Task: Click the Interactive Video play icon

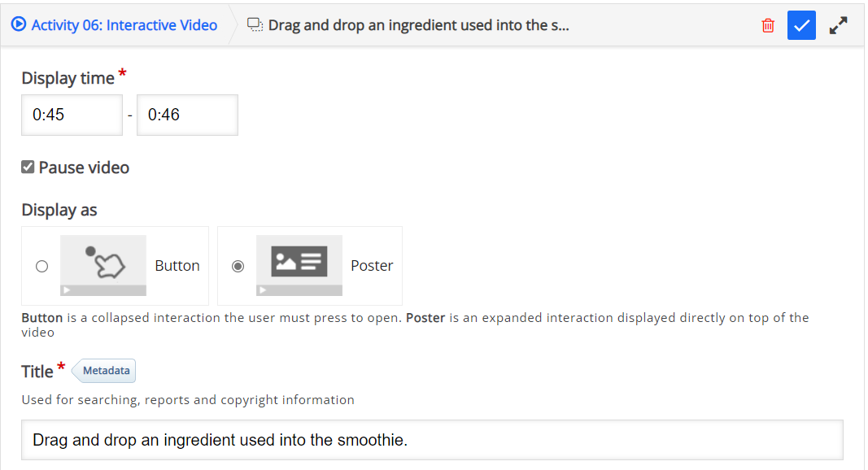Action: (x=18, y=24)
